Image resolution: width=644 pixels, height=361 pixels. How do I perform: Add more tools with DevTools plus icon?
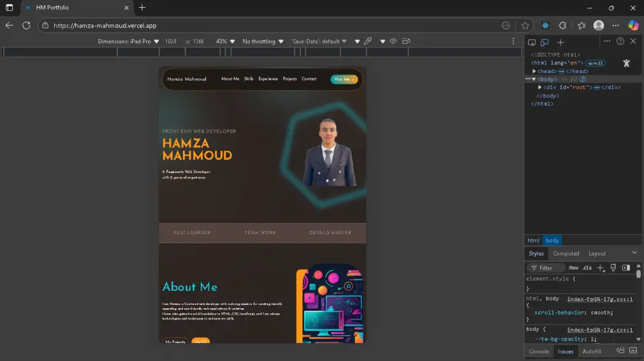(560, 42)
